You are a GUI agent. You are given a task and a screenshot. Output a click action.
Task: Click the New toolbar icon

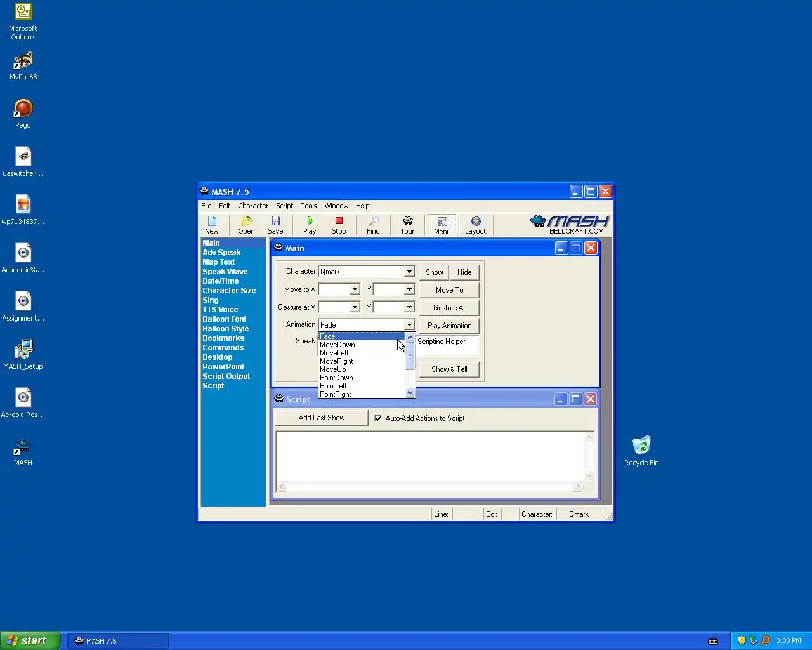(212, 225)
